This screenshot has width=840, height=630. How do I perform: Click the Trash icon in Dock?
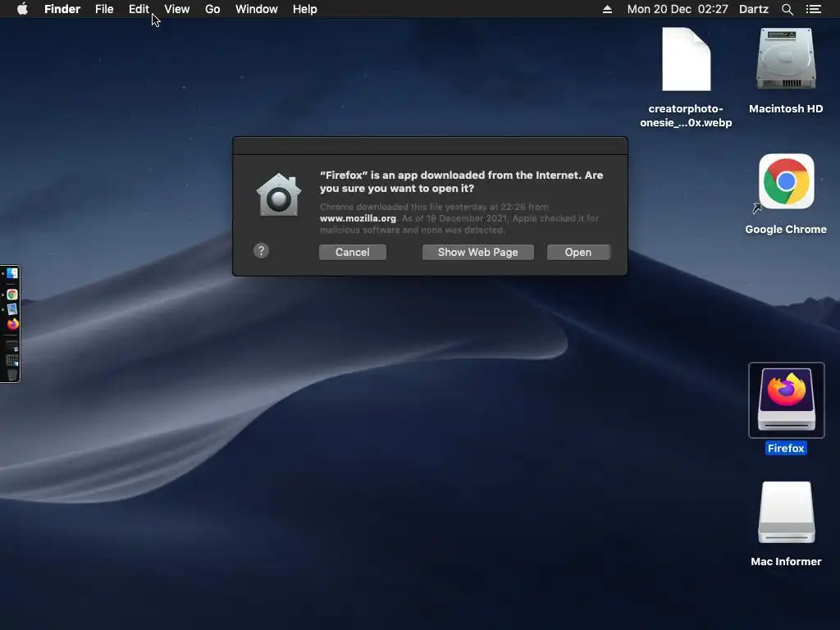point(12,374)
